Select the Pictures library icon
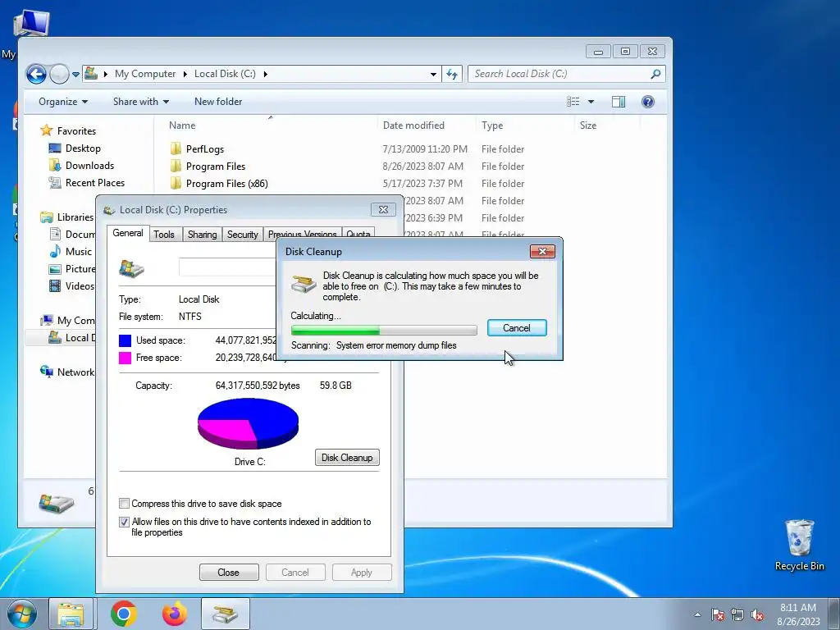This screenshot has height=630, width=840. [x=55, y=269]
